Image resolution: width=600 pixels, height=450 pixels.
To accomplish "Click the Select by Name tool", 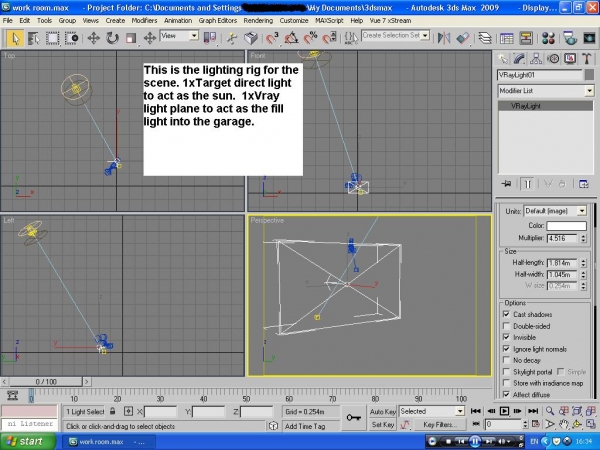I will click(x=34, y=38).
